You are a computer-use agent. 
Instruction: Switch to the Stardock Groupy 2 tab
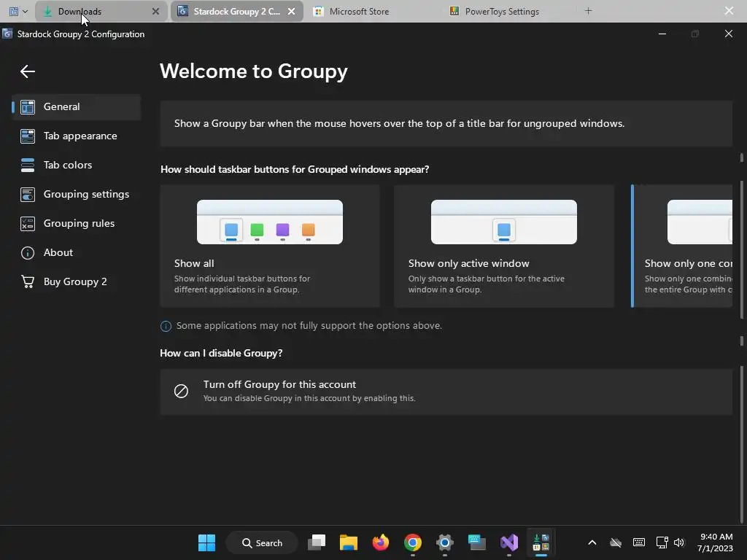click(236, 12)
